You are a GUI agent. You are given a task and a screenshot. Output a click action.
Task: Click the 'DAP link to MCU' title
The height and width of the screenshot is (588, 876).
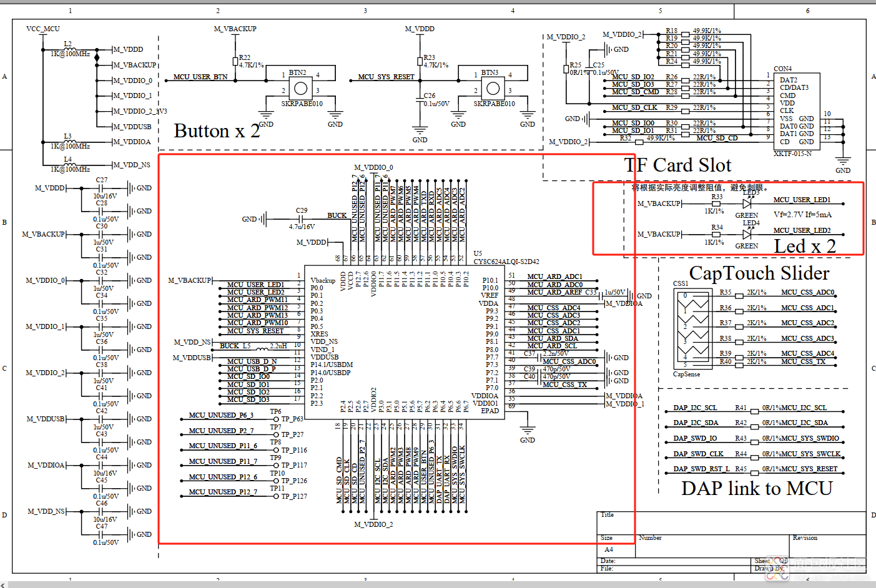(757, 488)
